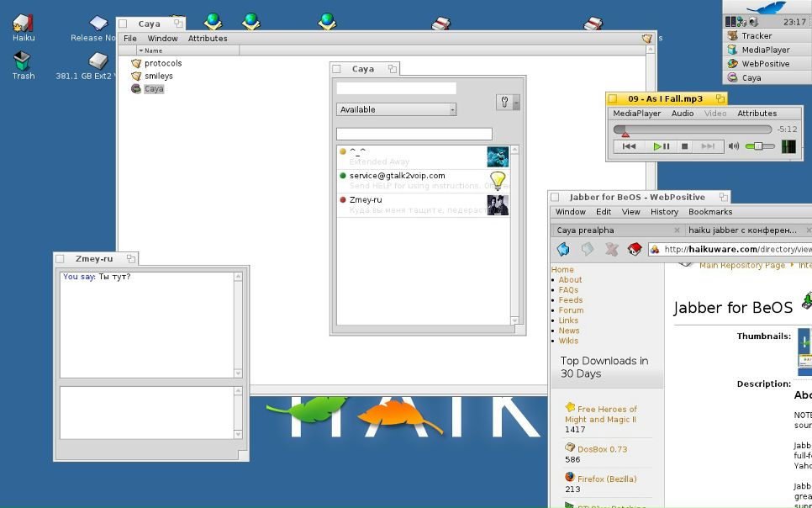Click the WebPositive home icon

635,249
